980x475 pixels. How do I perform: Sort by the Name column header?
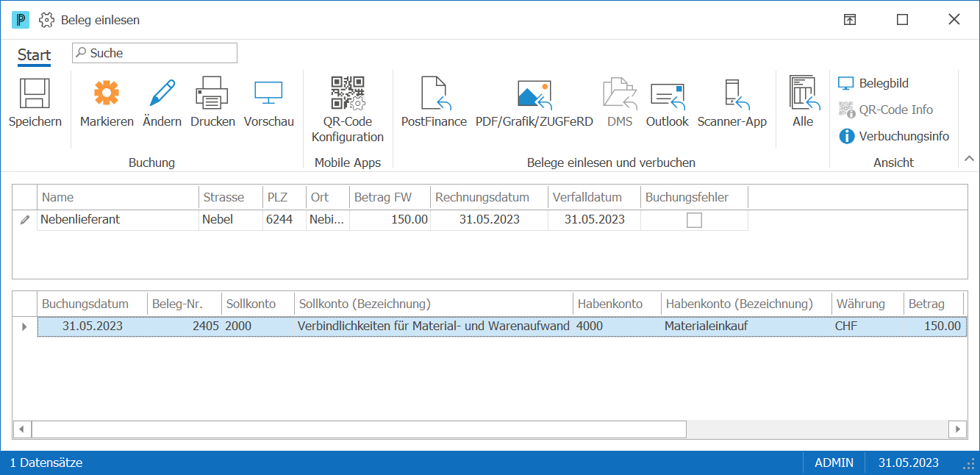pos(118,197)
